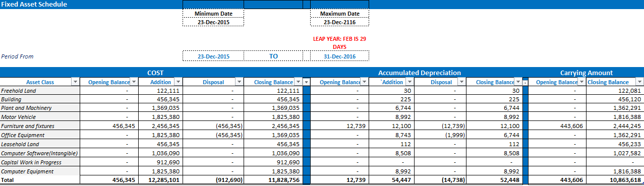Open Carrying Amount Closing Balance filter arrow

click(x=639, y=82)
